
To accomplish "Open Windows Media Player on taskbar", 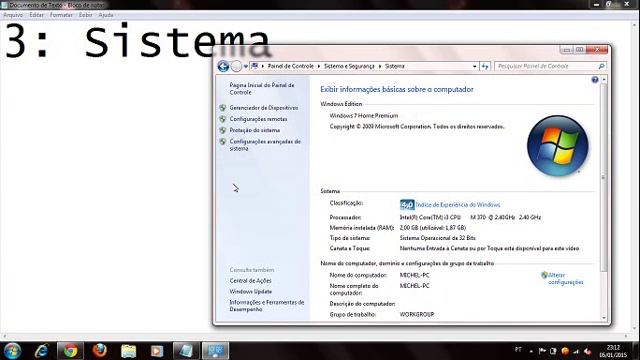I will (x=157, y=351).
